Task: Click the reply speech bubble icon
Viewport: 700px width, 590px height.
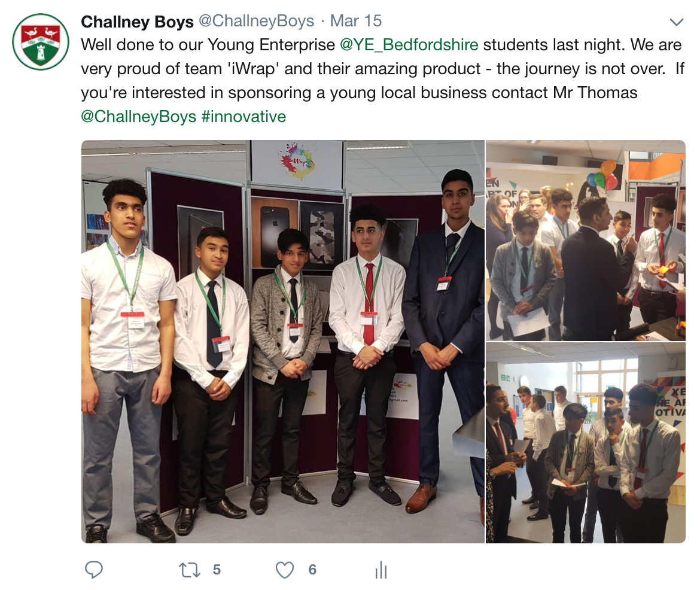Action: point(94,570)
